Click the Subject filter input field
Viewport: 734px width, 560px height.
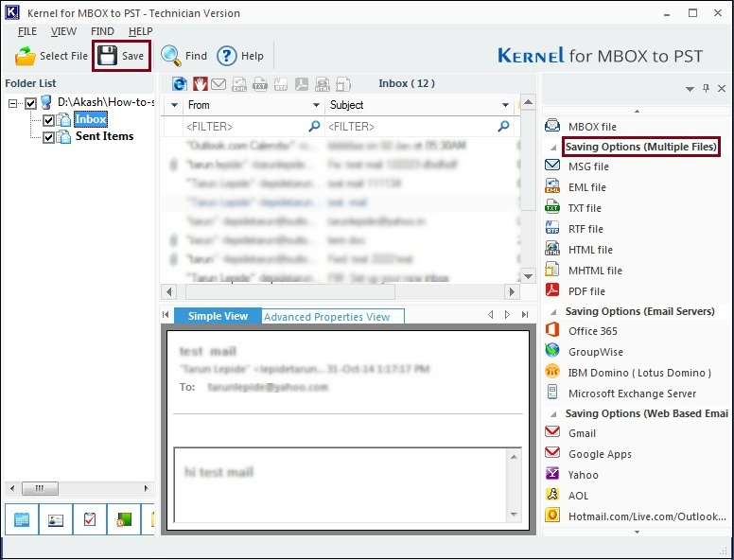[x=420, y=127]
